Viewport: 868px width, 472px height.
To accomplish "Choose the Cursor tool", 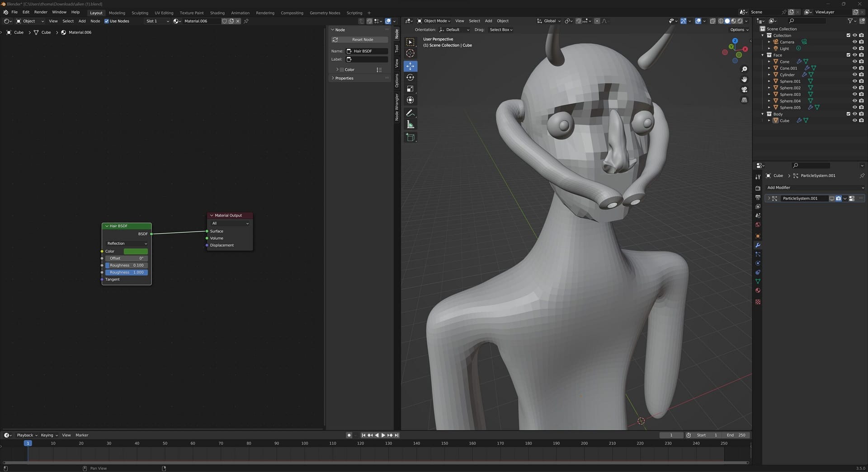I will pyautogui.click(x=410, y=53).
